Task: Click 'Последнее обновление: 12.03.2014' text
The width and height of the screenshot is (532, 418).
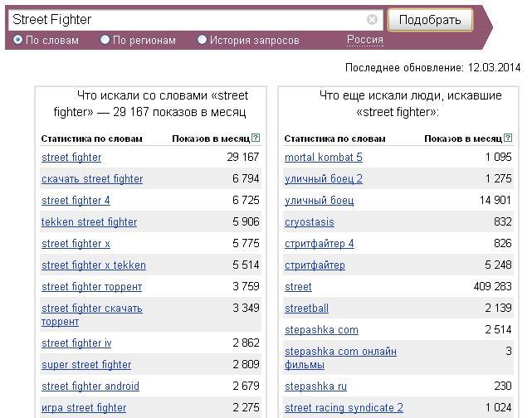Action: (x=433, y=67)
